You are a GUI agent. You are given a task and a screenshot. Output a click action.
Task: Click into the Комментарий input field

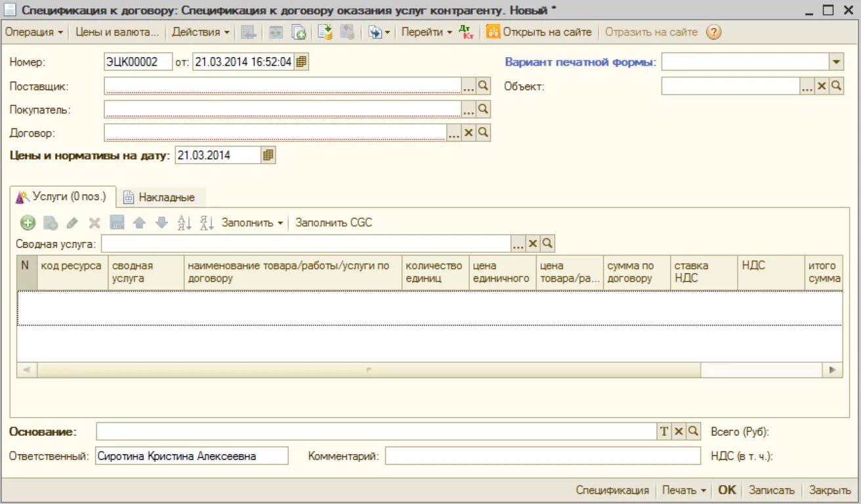(543, 456)
